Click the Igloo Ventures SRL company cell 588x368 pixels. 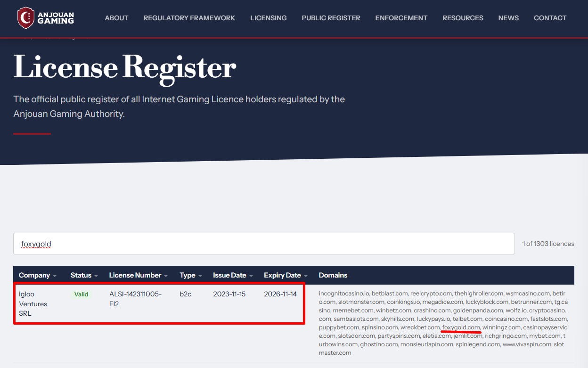(33, 303)
